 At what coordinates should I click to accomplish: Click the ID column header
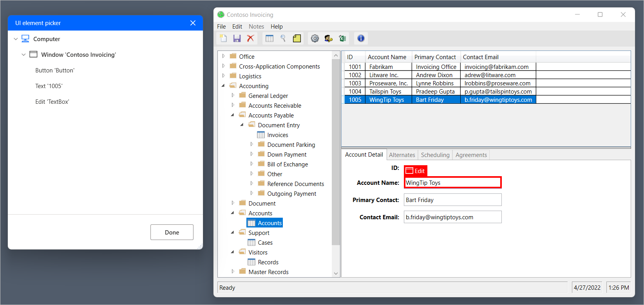click(x=355, y=57)
